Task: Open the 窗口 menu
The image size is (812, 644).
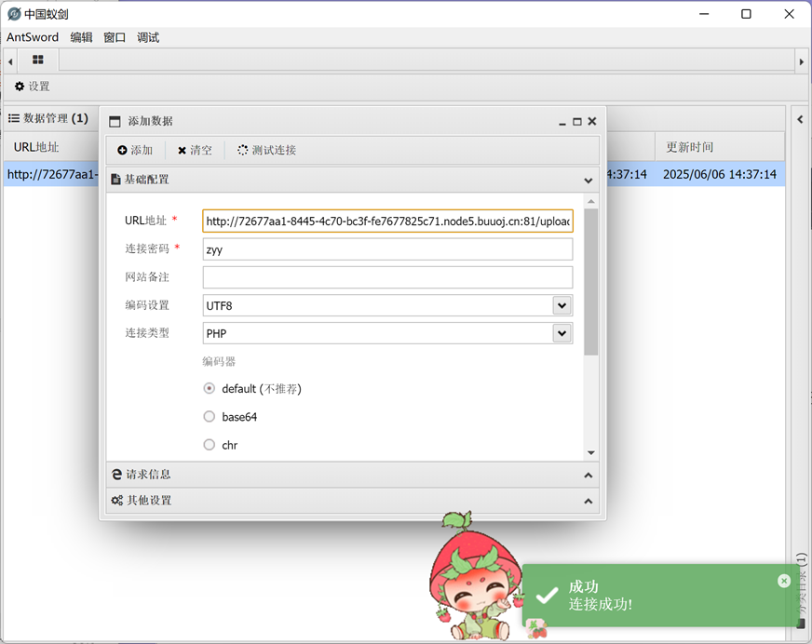Action: click(115, 37)
